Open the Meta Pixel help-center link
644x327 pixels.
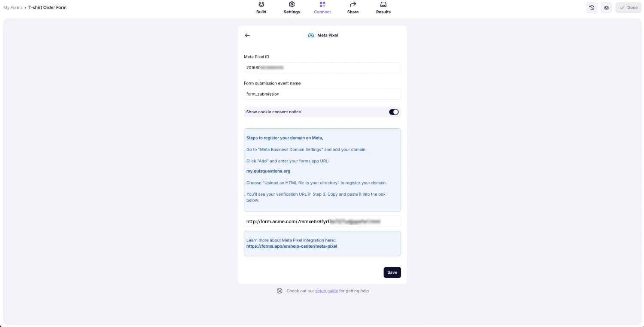coord(292,246)
